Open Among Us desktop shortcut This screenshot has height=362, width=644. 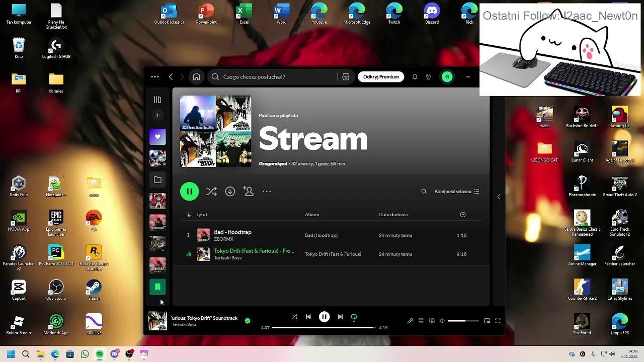tap(619, 118)
